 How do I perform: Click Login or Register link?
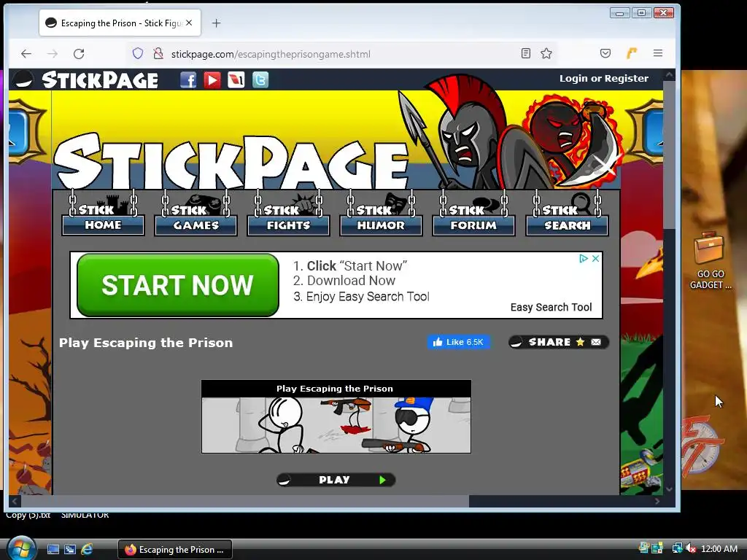click(603, 78)
